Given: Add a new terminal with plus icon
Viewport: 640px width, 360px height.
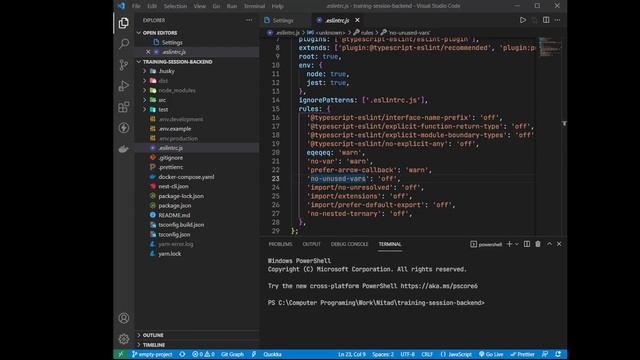Looking at the screenshot, I should (509, 244).
